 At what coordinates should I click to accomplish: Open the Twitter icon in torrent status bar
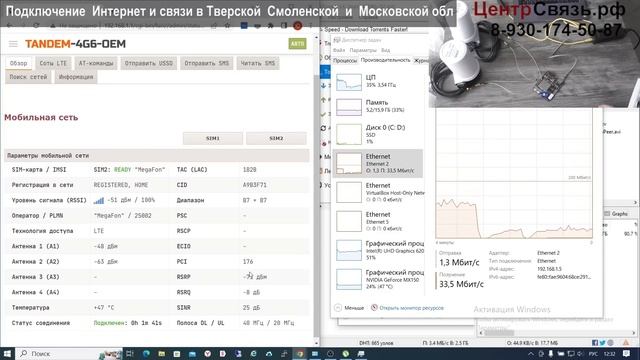click(602, 343)
